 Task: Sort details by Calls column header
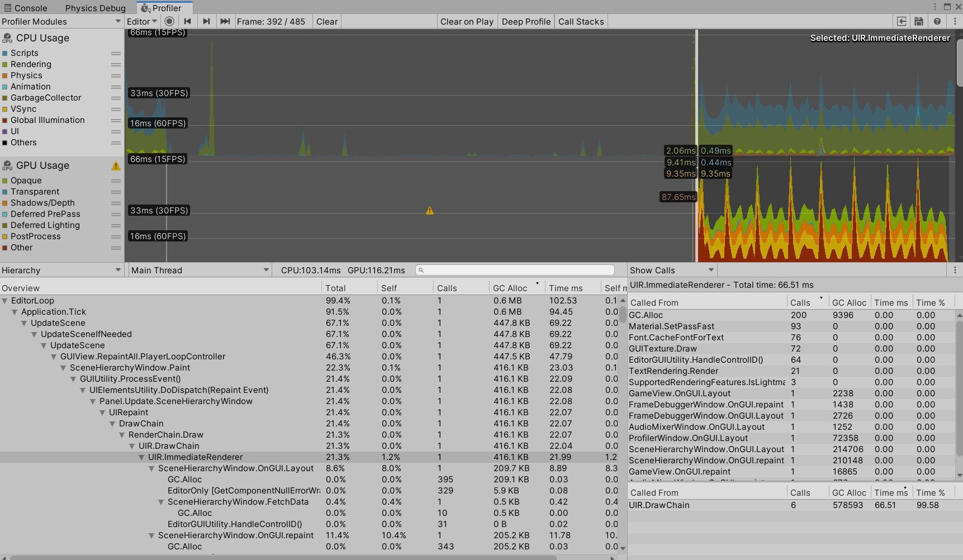(x=807, y=302)
